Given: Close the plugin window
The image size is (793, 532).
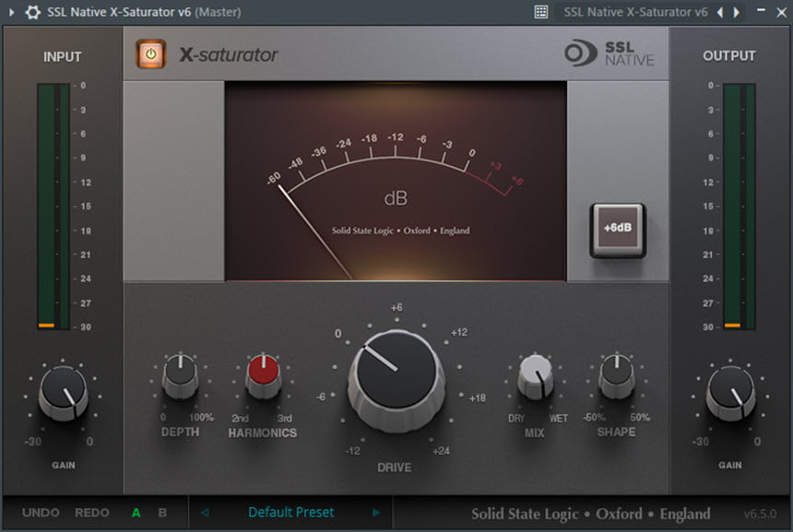Looking at the screenshot, I should click(x=782, y=12).
